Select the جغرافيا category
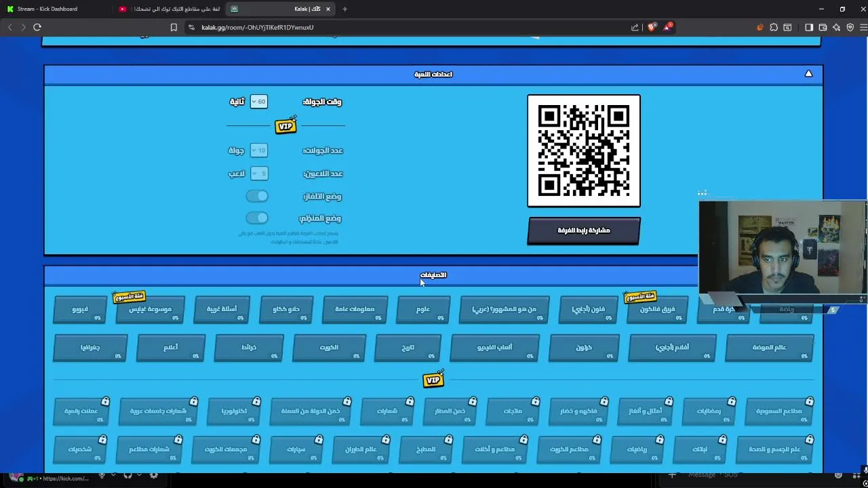The height and width of the screenshot is (488, 868). 90,348
